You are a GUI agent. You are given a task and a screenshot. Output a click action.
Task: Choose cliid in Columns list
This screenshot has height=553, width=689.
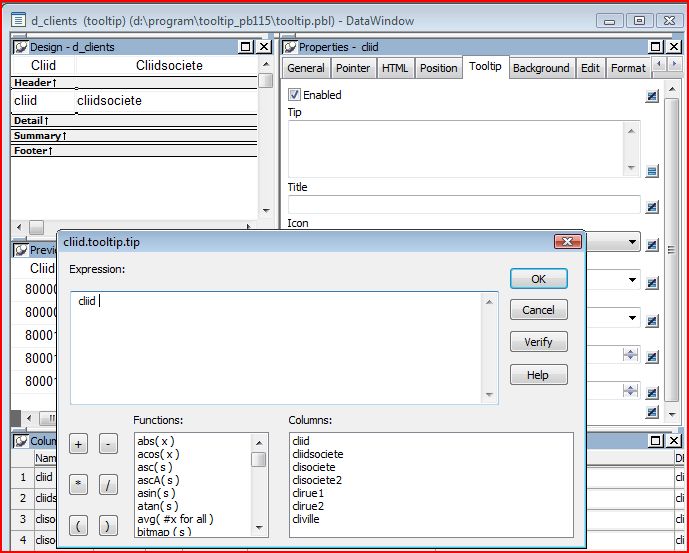[x=301, y=441]
